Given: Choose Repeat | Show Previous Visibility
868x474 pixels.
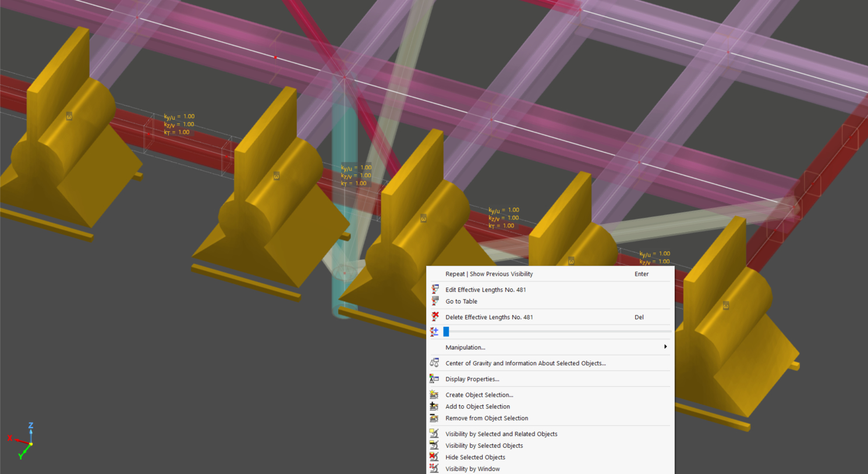Looking at the screenshot, I should click(x=488, y=274).
